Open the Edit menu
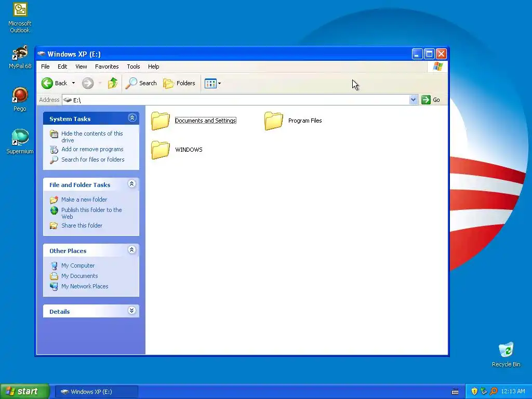Screen dimensions: 532x399 click(x=62, y=66)
